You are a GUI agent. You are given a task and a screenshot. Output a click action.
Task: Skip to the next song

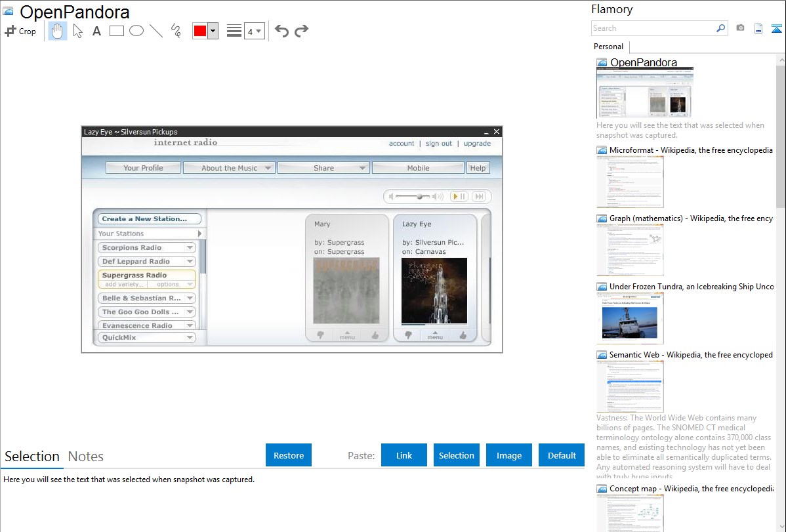pyautogui.click(x=479, y=197)
